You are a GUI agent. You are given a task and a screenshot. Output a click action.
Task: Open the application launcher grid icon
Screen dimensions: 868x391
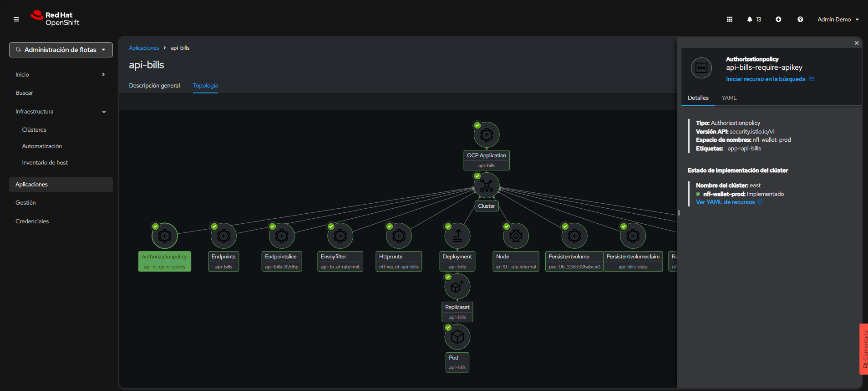(729, 19)
